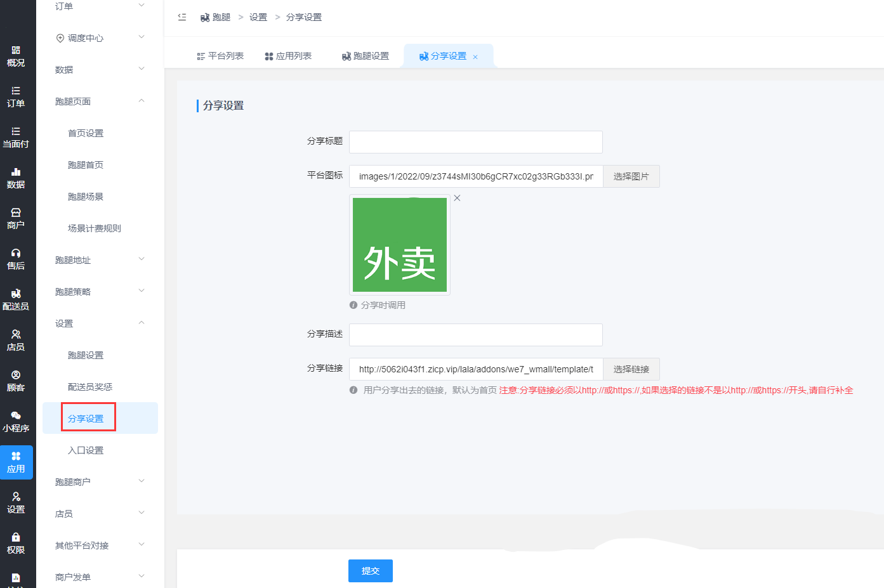Remove the 外卖 platform icon image
This screenshot has height=588, width=884.
[457, 198]
